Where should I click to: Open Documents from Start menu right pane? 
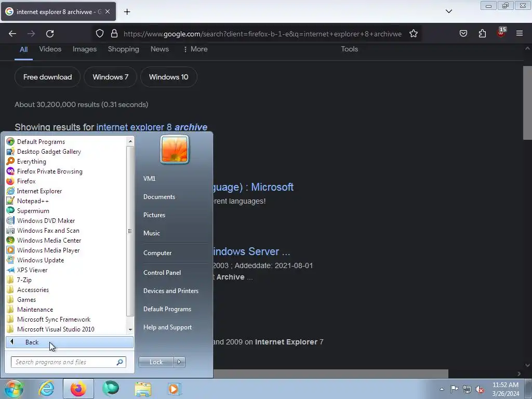(159, 197)
